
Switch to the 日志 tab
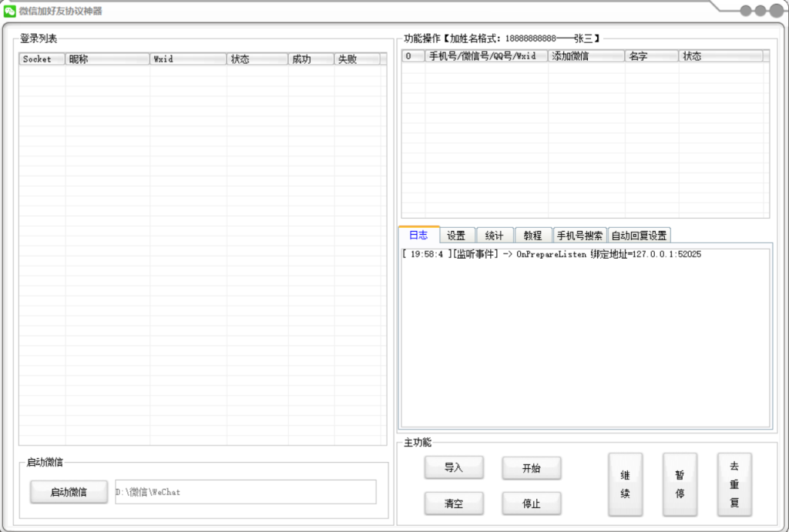click(x=418, y=235)
